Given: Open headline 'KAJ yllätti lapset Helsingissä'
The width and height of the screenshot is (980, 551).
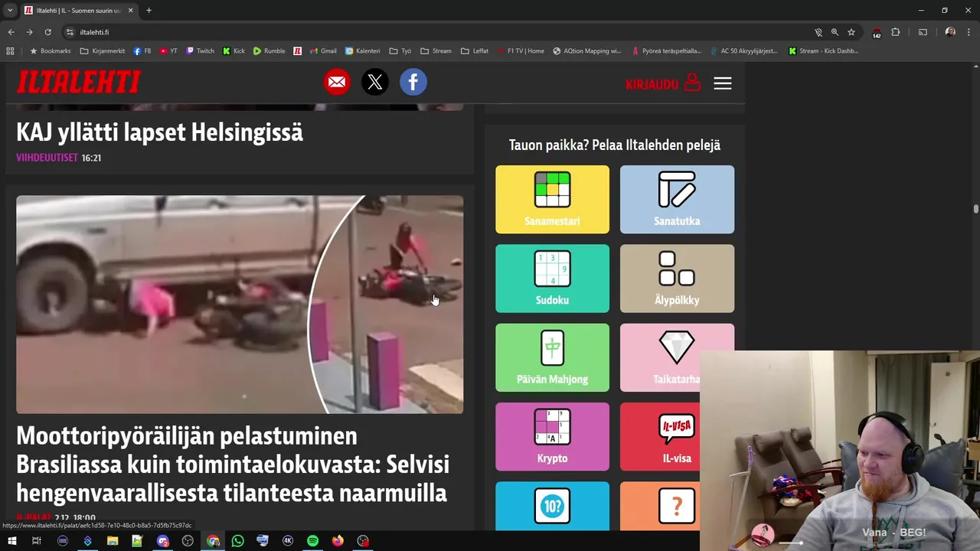Looking at the screenshot, I should [x=160, y=132].
